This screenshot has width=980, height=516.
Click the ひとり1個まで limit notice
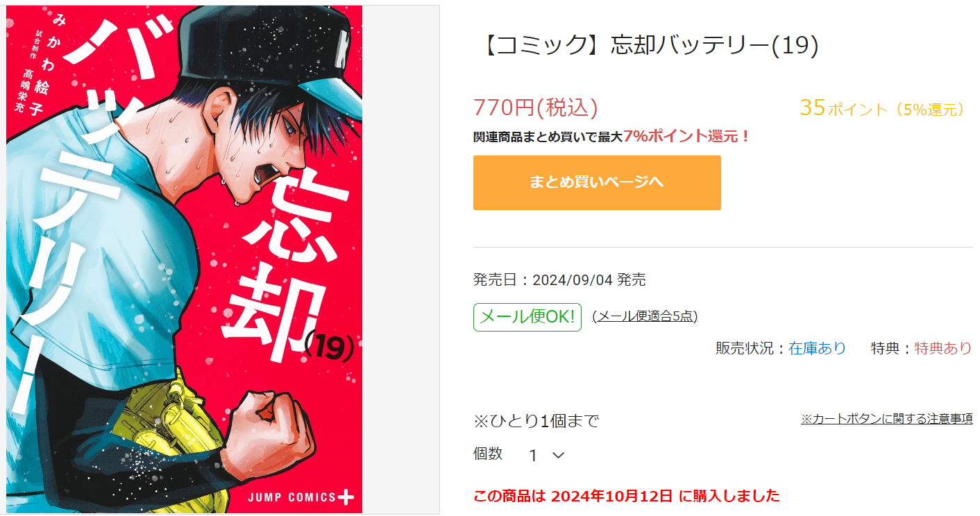[x=536, y=421]
